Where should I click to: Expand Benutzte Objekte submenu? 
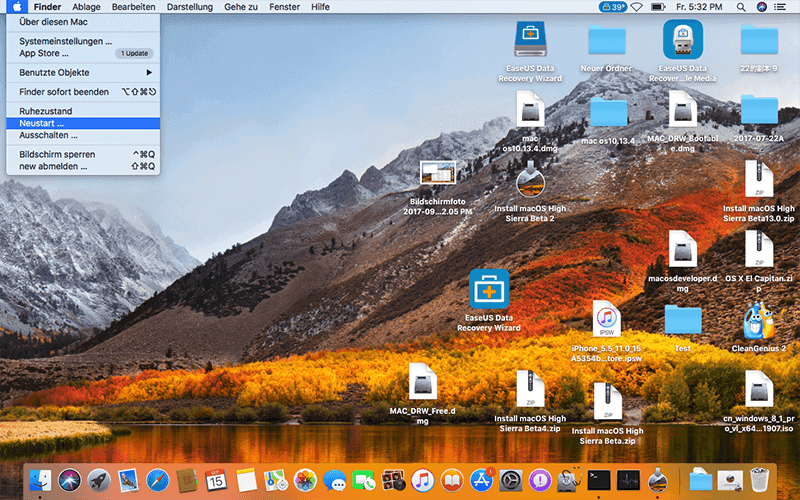point(83,72)
